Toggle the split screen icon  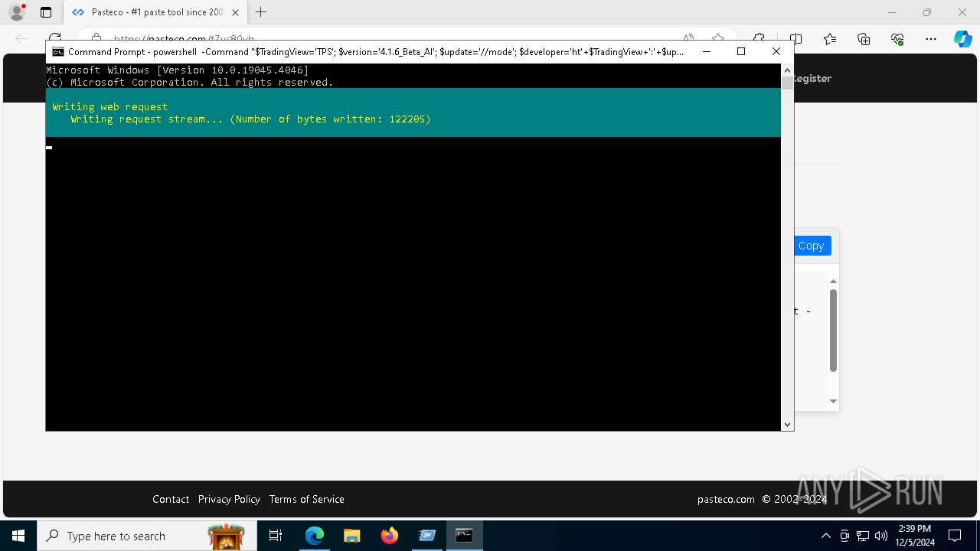click(x=795, y=39)
